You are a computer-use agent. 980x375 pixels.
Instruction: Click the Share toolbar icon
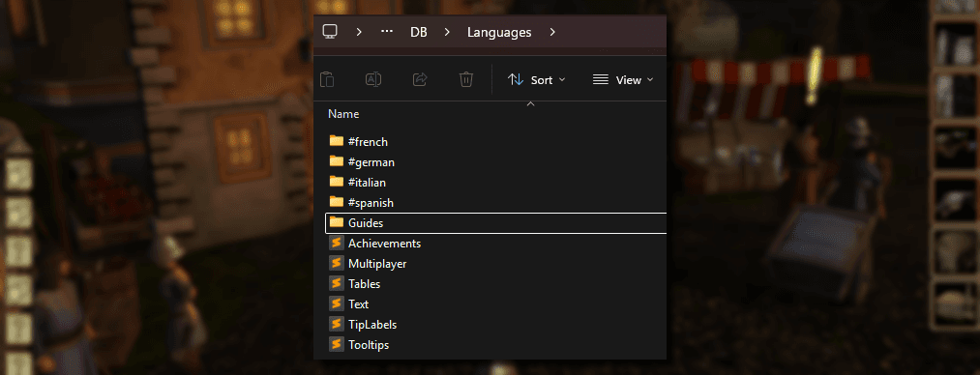[x=420, y=80]
